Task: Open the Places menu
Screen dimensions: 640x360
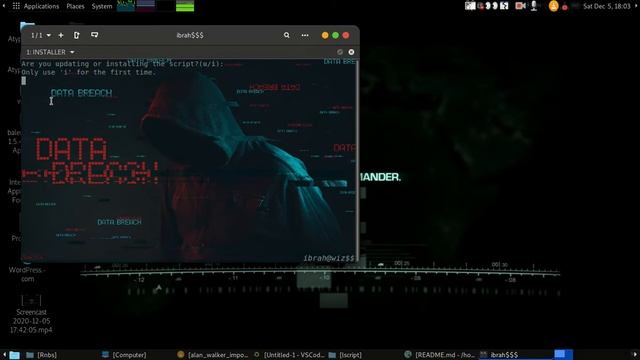Action: tap(75, 6)
